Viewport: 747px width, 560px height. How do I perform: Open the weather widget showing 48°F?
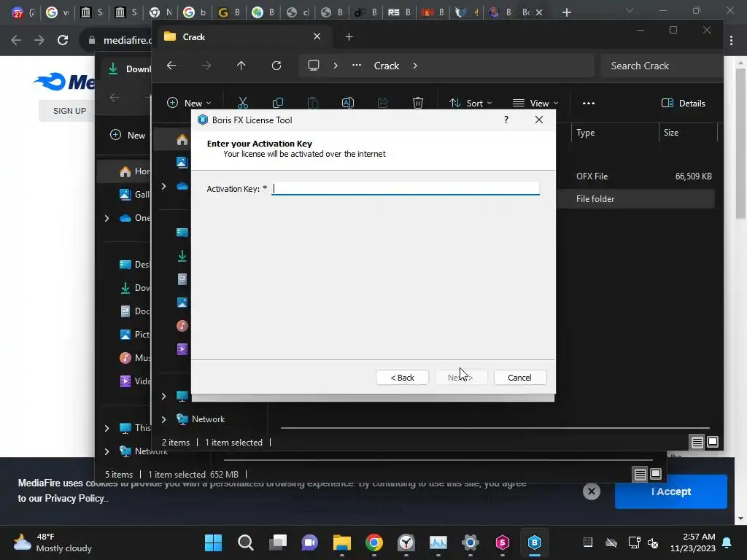(53, 542)
